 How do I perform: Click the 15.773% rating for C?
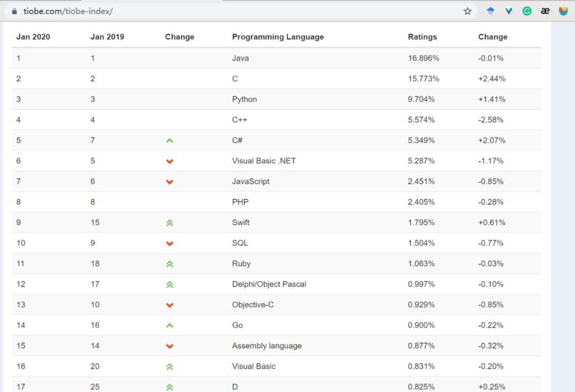424,79
